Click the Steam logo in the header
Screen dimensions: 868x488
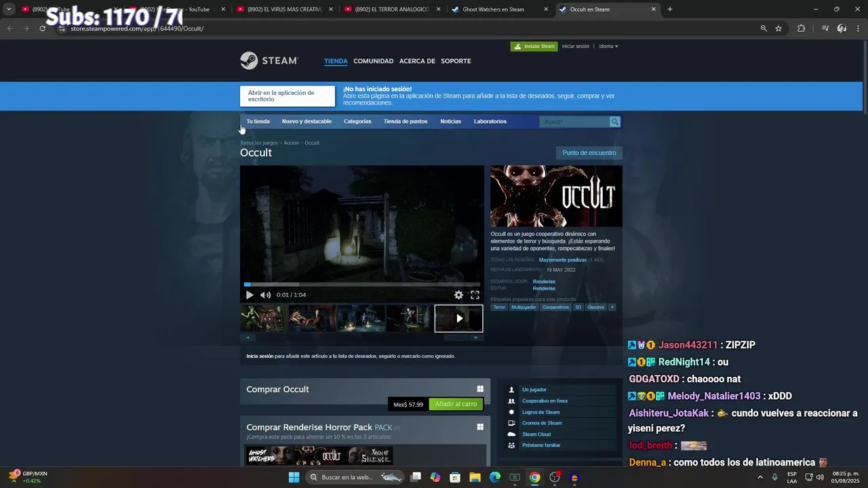tap(269, 60)
